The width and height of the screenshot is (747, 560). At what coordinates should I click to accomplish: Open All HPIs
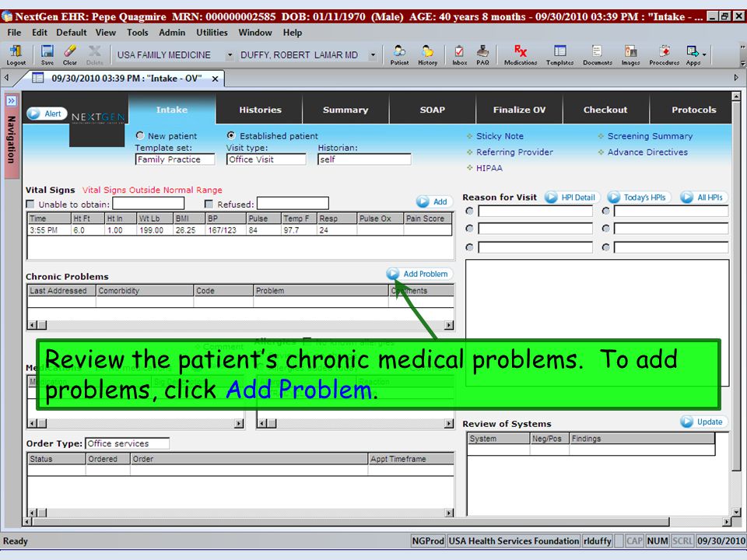click(x=703, y=197)
